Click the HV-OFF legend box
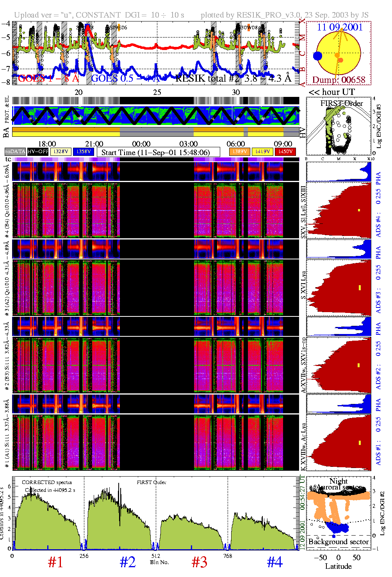Screen dimensions: 392x577 (38, 152)
